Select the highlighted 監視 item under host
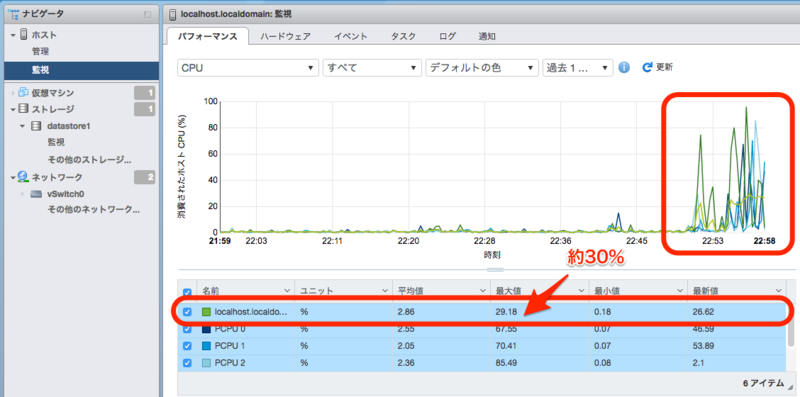The width and height of the screenshot is (800, 397). [82, 70]
